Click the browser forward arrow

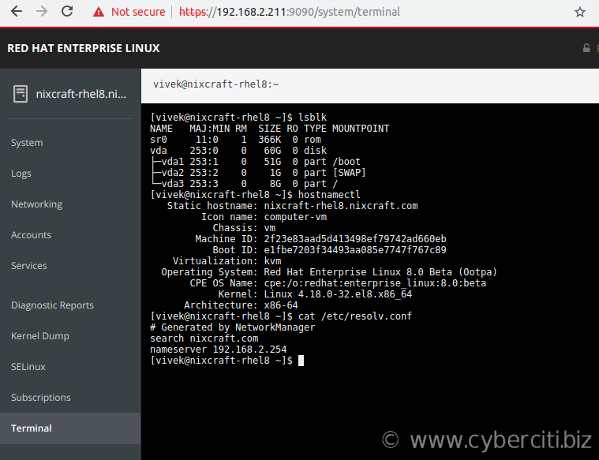[42, 11]
